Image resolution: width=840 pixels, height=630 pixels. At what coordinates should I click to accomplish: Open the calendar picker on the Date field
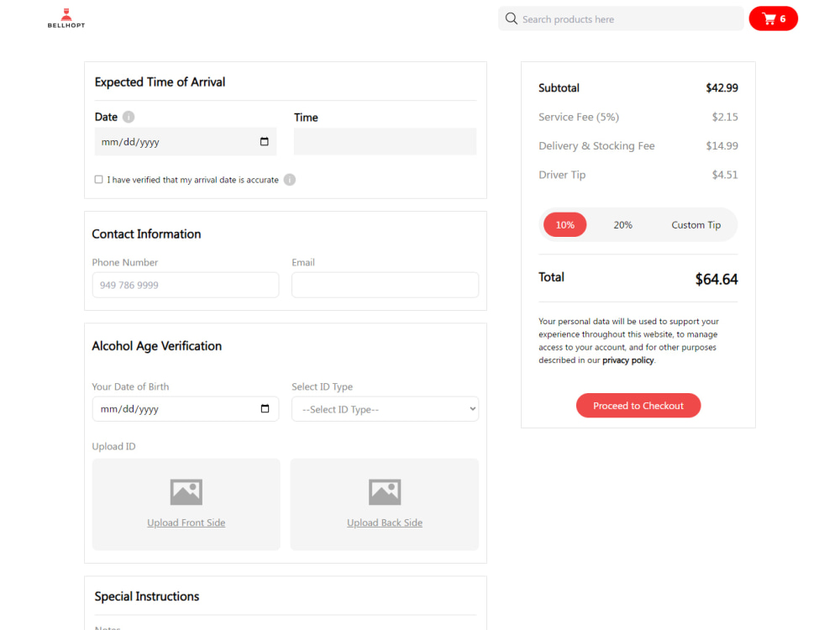[x=265, y=141]
